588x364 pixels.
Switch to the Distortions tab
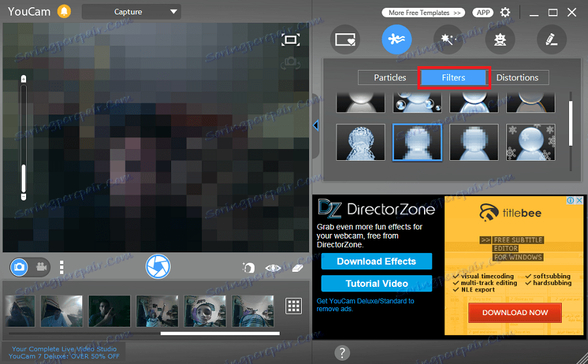point(517,78)
